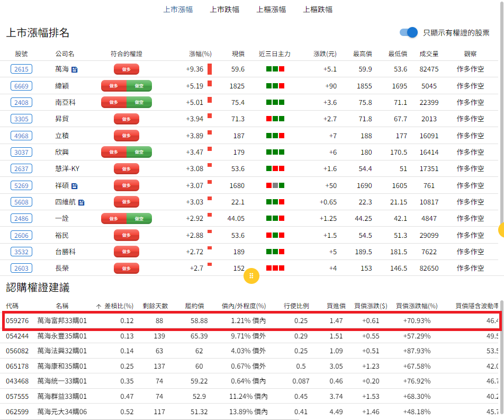Click 作多作空 in the 欣興 row
The width and height of the screenshot is (504, 420).
tap(470, 152)
